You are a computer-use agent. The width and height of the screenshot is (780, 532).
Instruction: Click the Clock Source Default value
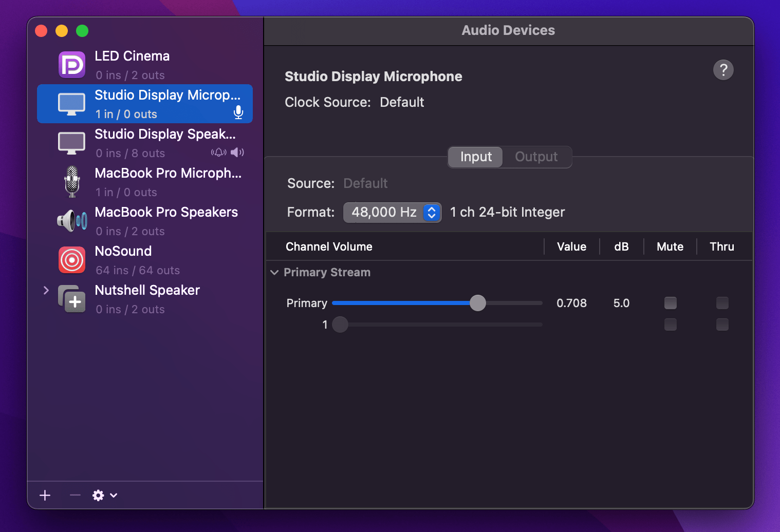pos(402,102)
